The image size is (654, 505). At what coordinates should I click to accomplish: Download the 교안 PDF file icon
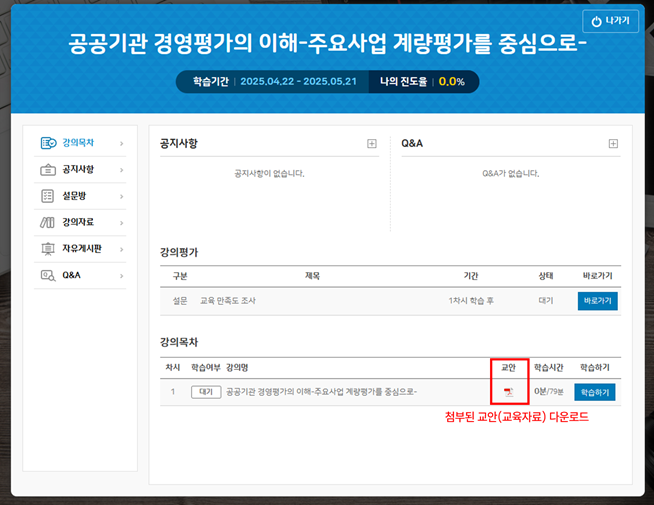click(509, 392)
